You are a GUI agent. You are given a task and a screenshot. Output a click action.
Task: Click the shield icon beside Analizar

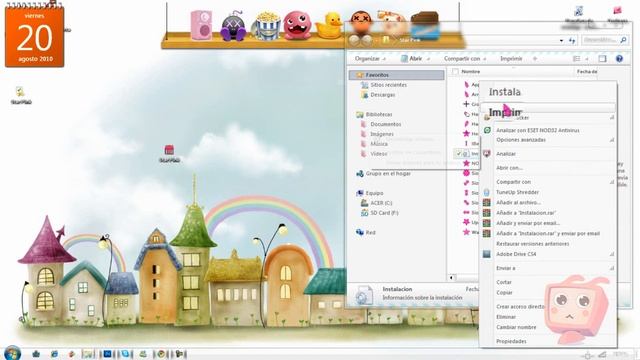(487, 154)
